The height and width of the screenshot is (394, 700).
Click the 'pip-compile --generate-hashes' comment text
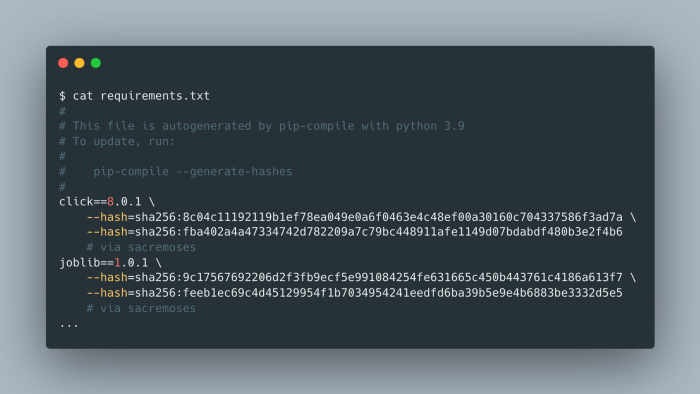192,172
